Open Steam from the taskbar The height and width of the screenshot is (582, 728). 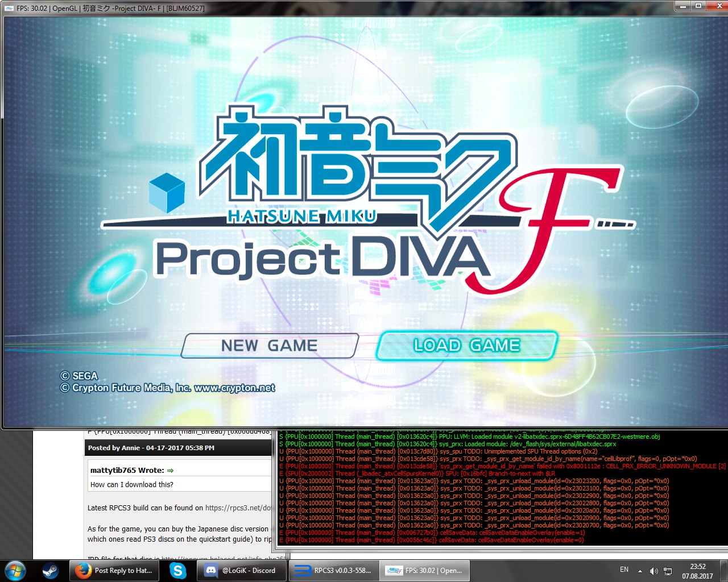[x=50, y=571]
